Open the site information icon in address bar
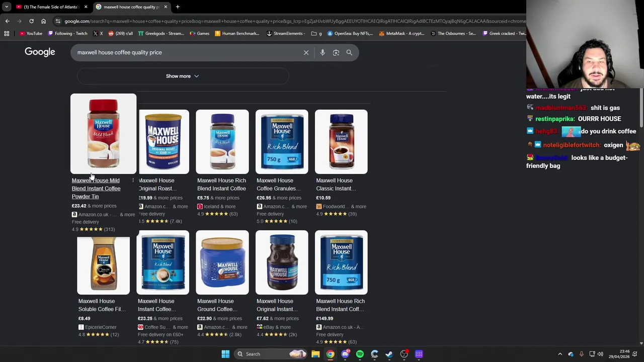This screenshot has width=644, height=362. tap(58, 21)
